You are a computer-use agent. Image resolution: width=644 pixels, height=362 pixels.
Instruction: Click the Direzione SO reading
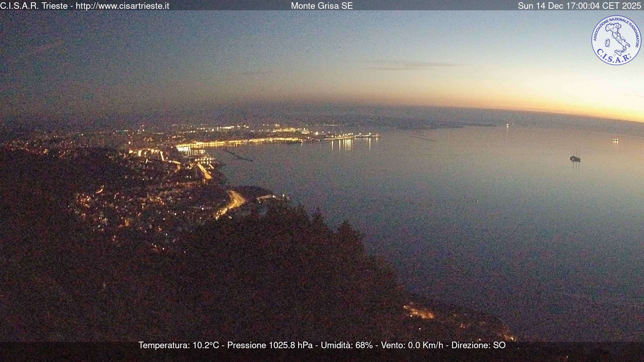tap(478, 345)
